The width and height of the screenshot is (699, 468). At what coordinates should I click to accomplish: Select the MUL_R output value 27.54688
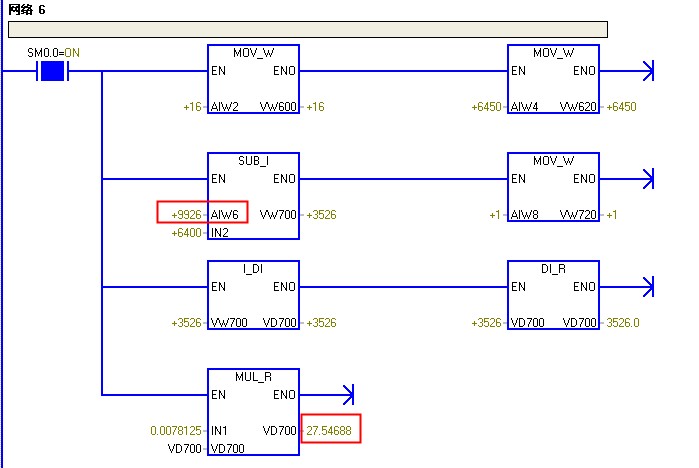click(329, 431)
